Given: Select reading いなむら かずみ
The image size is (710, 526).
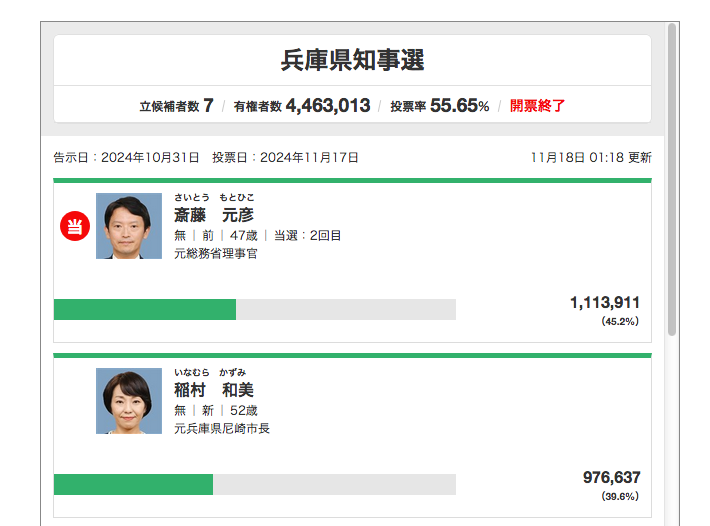Looking at the screenshot, I should click(210, 372).
